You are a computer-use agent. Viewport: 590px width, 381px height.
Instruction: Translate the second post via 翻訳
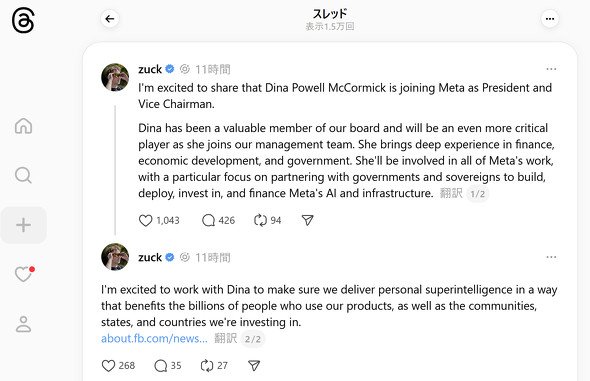pyautogui.click(x=225, y=338)
